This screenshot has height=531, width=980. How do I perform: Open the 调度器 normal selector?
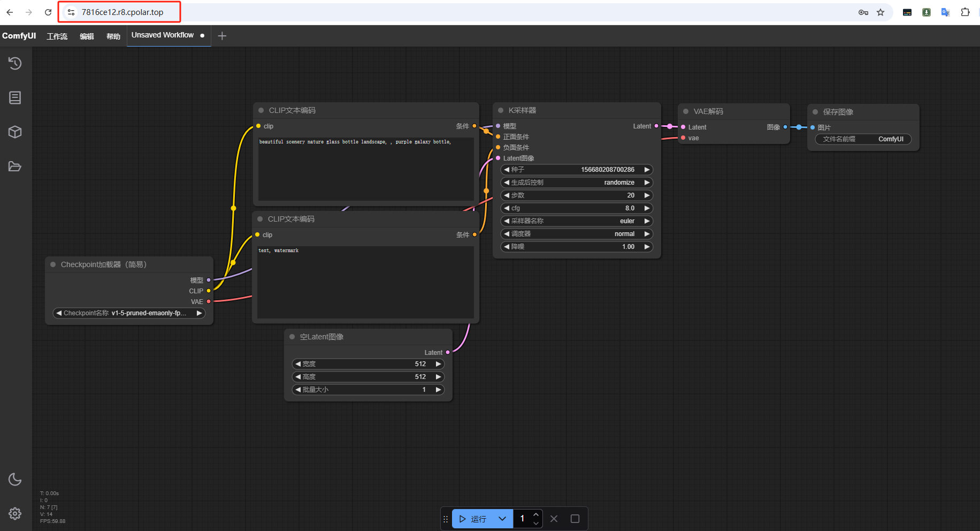[x=576, y=234]
